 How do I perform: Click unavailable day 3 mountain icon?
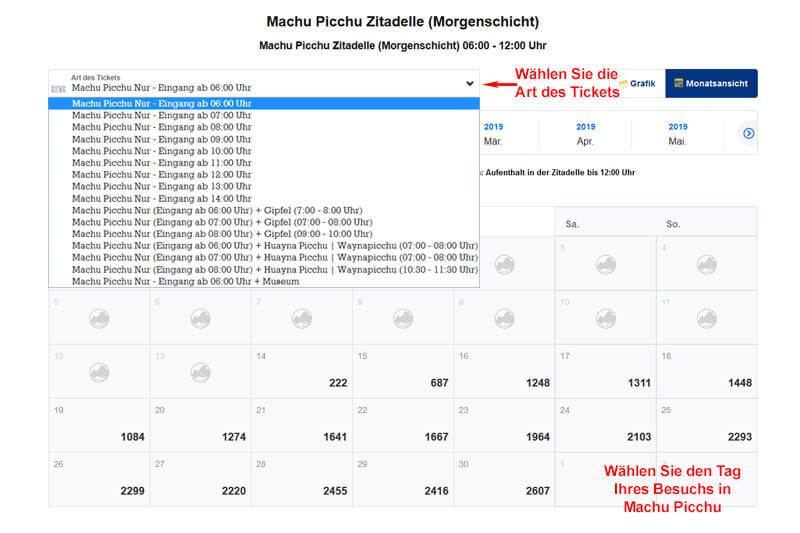606,264
